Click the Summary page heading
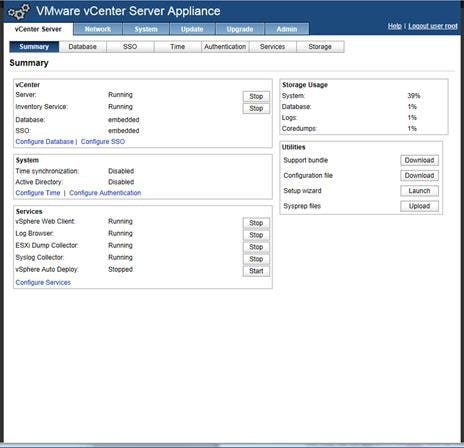 pos(29,63)
